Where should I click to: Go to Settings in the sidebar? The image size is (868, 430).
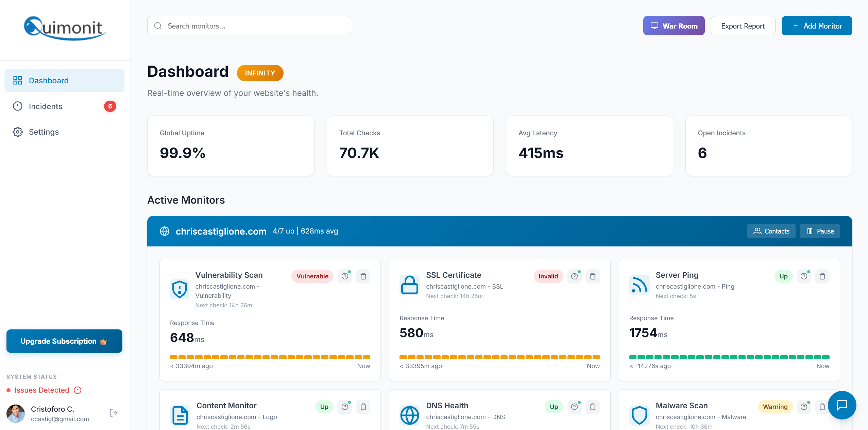pos(44,132)
